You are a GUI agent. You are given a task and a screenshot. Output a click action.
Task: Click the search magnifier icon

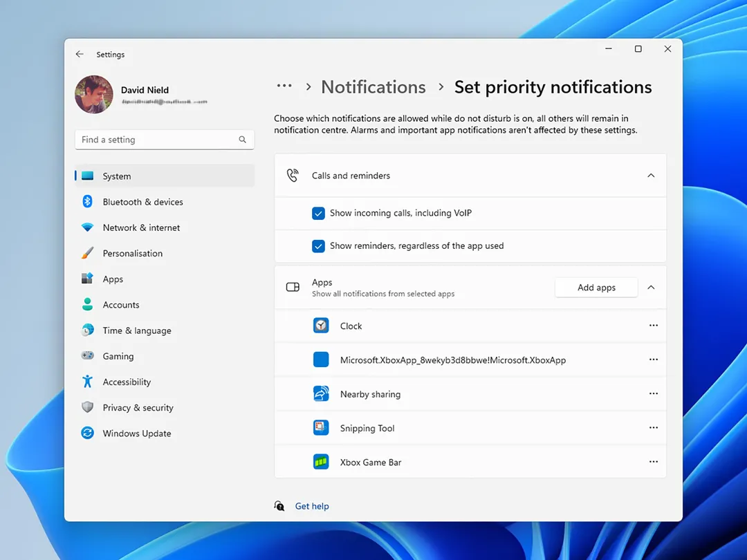click(243, 140)
